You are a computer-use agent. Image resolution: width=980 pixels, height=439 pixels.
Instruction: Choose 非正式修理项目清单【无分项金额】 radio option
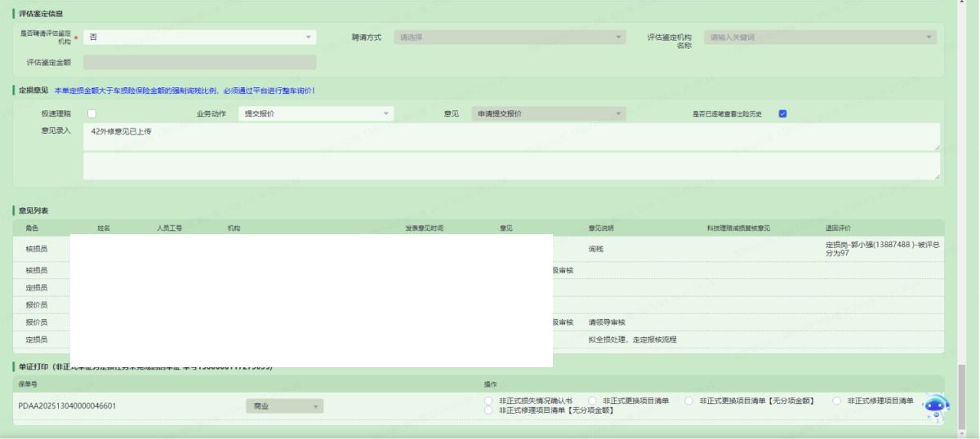pos(489,410)
